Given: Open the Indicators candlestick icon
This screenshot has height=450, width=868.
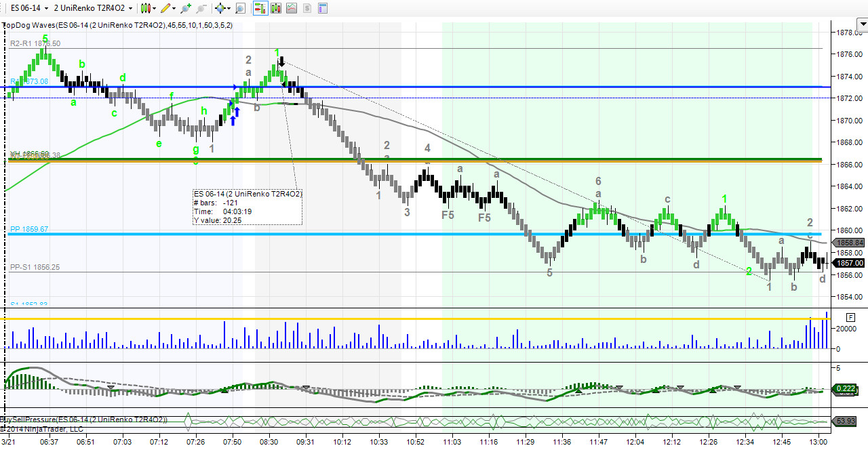Looking at the screenshot, I should pos(275,9).
